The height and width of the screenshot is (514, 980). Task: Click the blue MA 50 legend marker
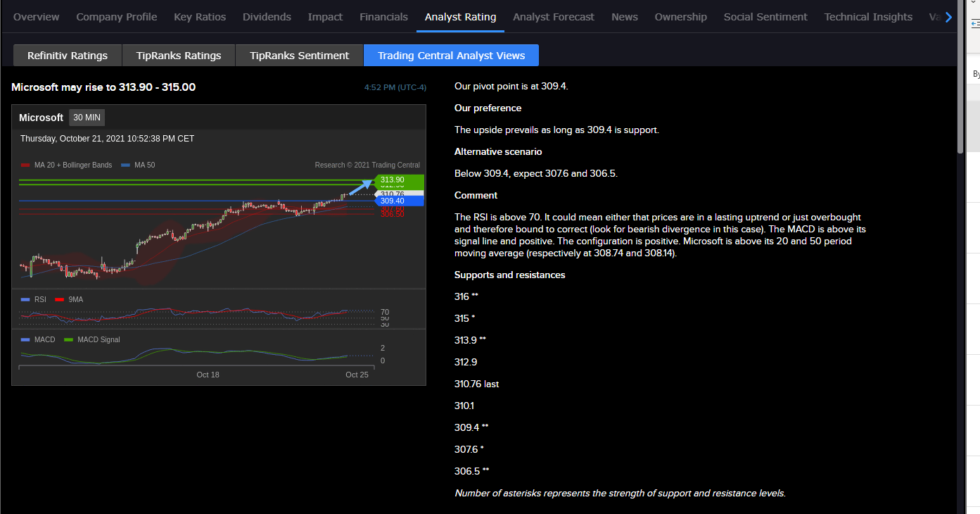[x=125, y=165]
